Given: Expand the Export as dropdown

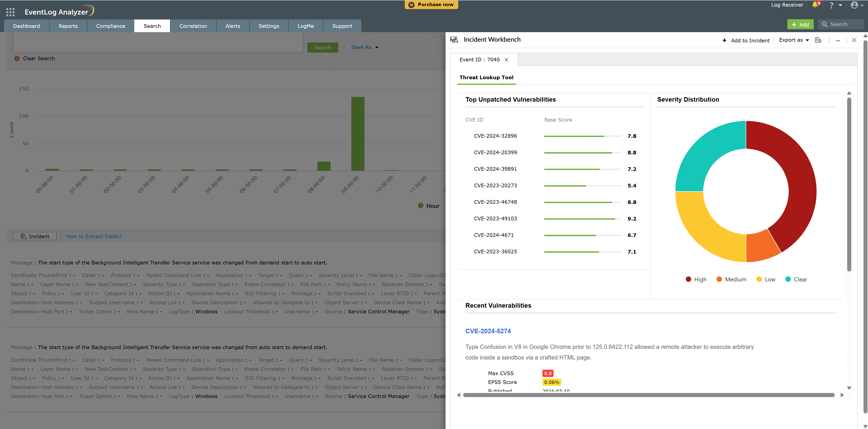Looking at the screenshot, I should point(794,40).
